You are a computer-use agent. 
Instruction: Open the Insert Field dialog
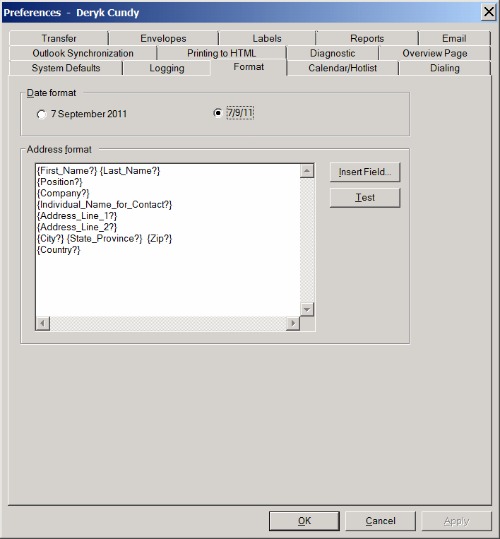tap(365, 172)
